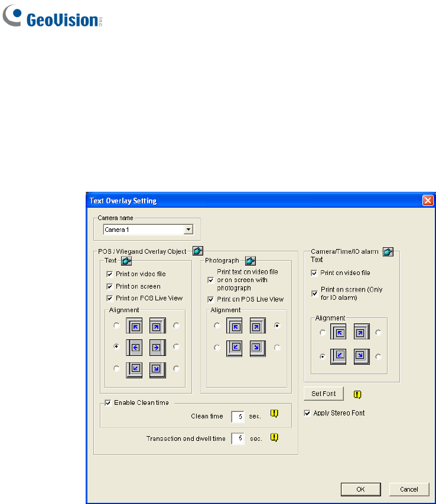Click the hand icon beside Camera/Time/IO alarm Text
The width and height of the screenshot is (436, 504).
pos(388,251)
